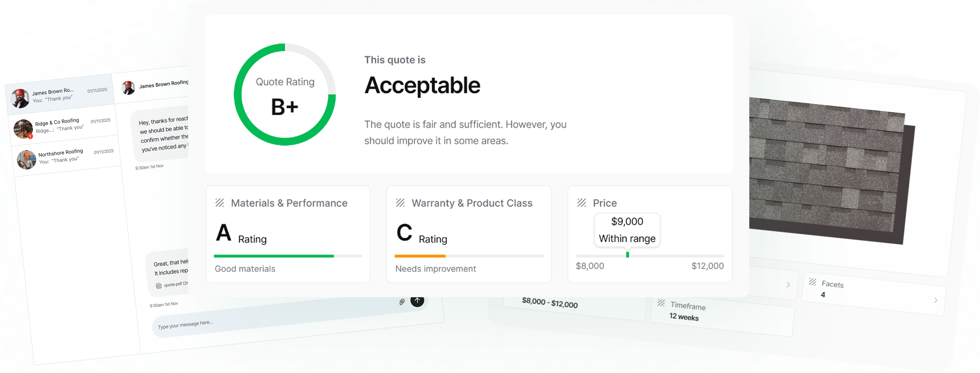Expand the chevron left of Facets card
The image size is (980, 373).
(788, 285)
